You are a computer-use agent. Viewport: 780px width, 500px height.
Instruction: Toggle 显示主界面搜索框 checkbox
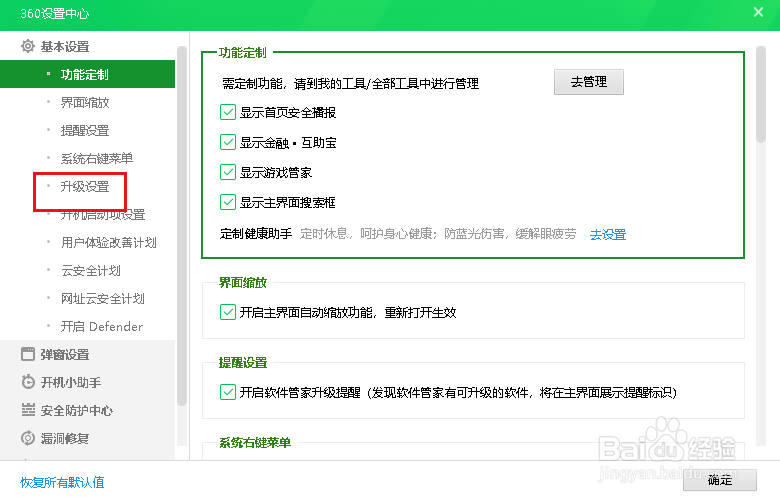coord(228,202)
